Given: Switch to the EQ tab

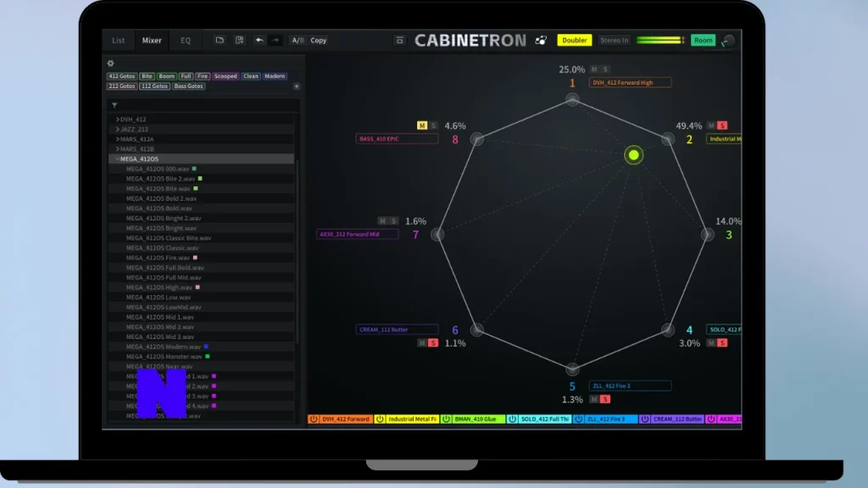Looking at the screenshot, I should pos(186,41).
